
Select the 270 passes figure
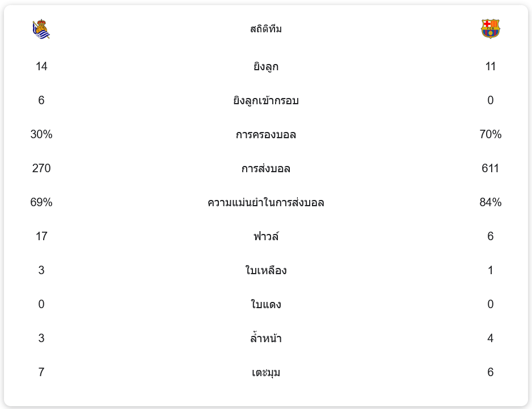click(41, 168)
